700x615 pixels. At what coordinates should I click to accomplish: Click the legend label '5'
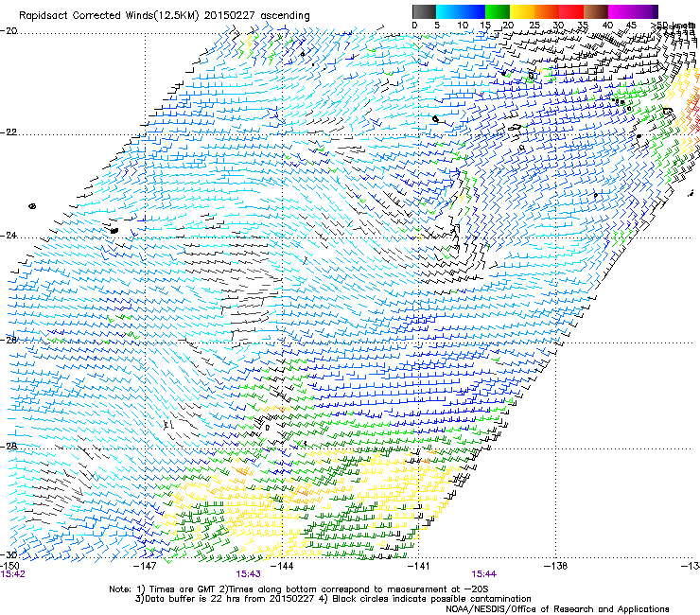coord(437,25)
